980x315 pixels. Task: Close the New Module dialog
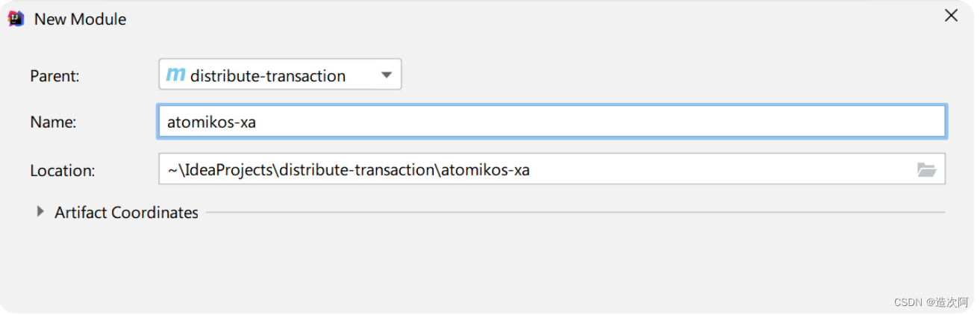click(951, 16)
